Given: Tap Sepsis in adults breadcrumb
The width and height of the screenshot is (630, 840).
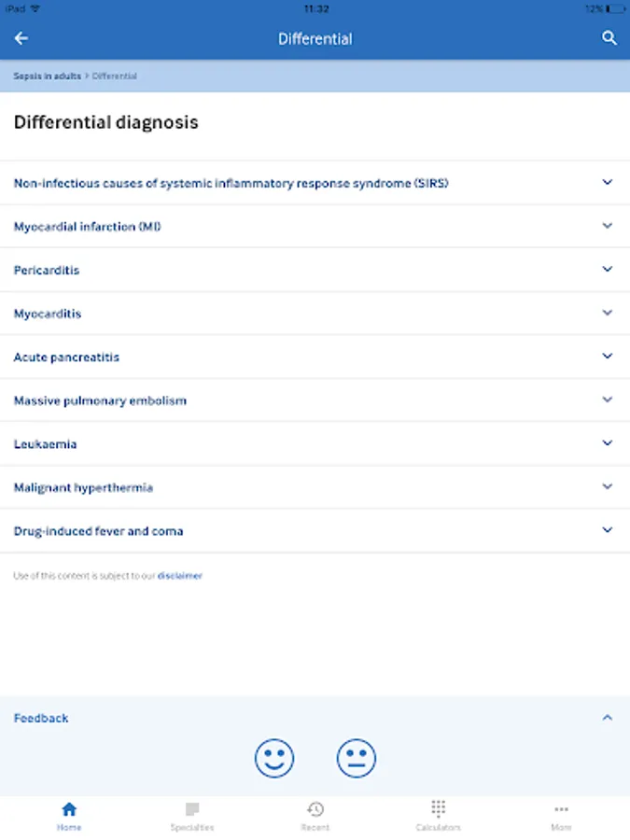Looking at the screenshot, I should point(47,76).
